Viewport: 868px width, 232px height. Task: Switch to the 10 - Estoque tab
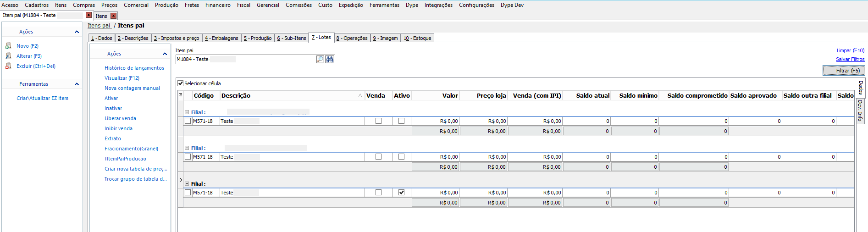(x=417, y=38)
